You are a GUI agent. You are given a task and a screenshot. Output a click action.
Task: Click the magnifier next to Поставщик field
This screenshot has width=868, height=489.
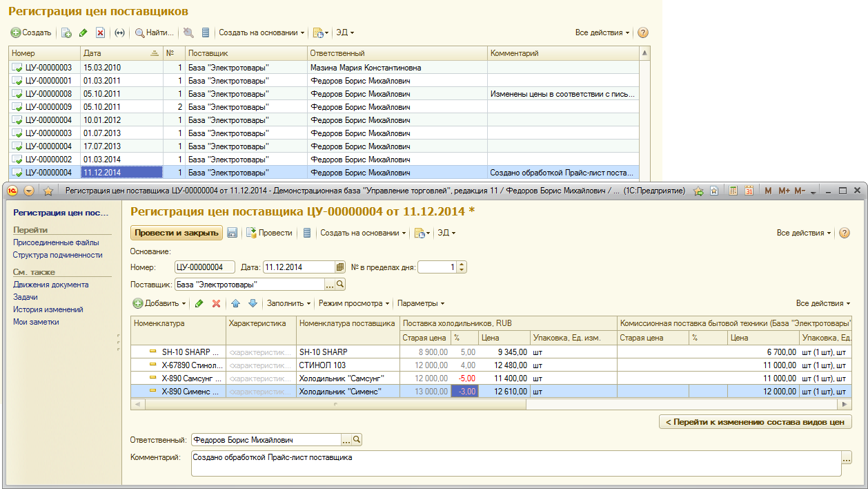[x=340, y=285]
